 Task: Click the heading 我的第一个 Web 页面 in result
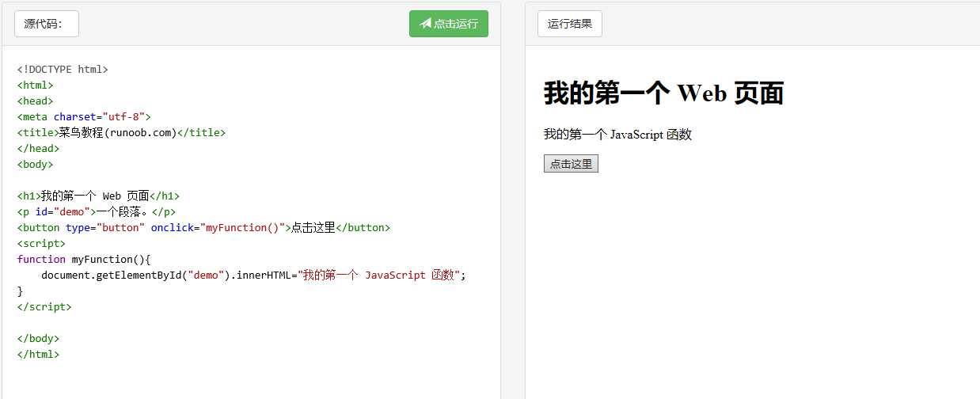point(663,93)
